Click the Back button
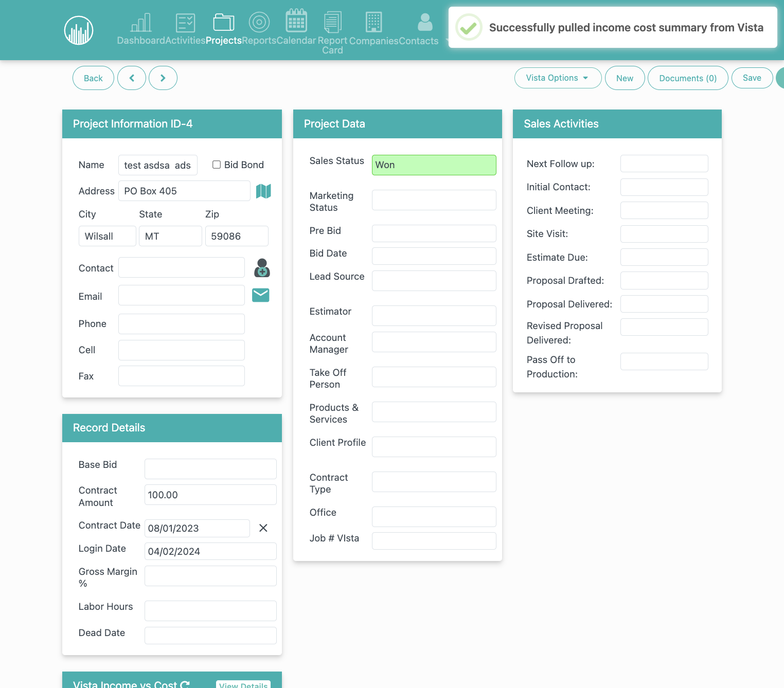Viewport: 784px width, 688px height. 93,78
